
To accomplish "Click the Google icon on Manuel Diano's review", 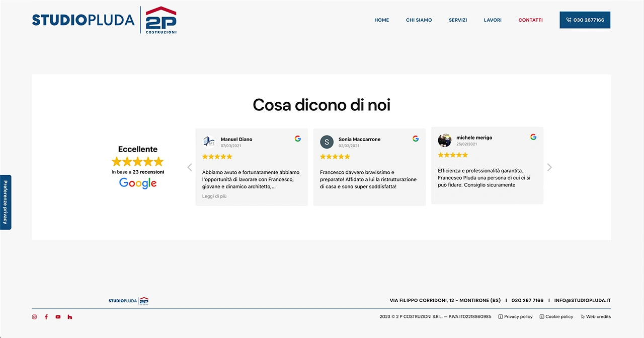I will tap(298, 139).
